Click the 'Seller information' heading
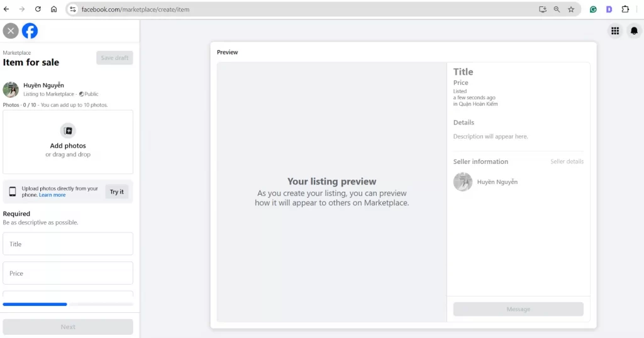This screenshot has height=338, width=644. 480,161
